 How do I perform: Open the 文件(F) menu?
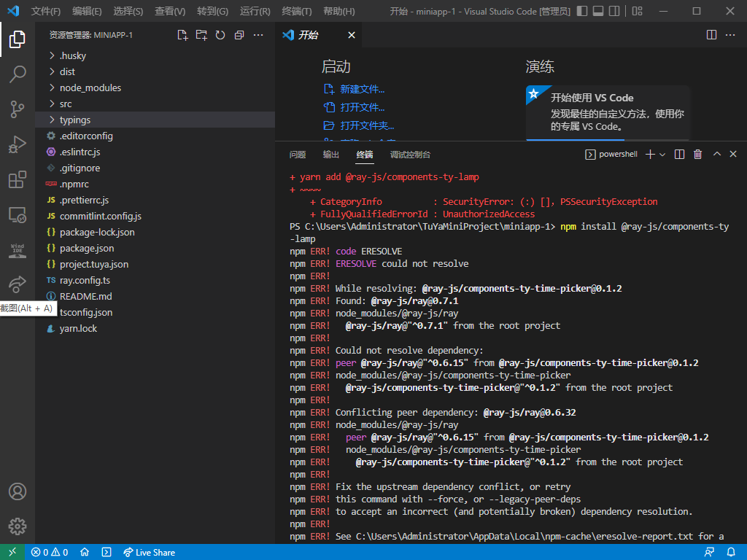point(46,11)
